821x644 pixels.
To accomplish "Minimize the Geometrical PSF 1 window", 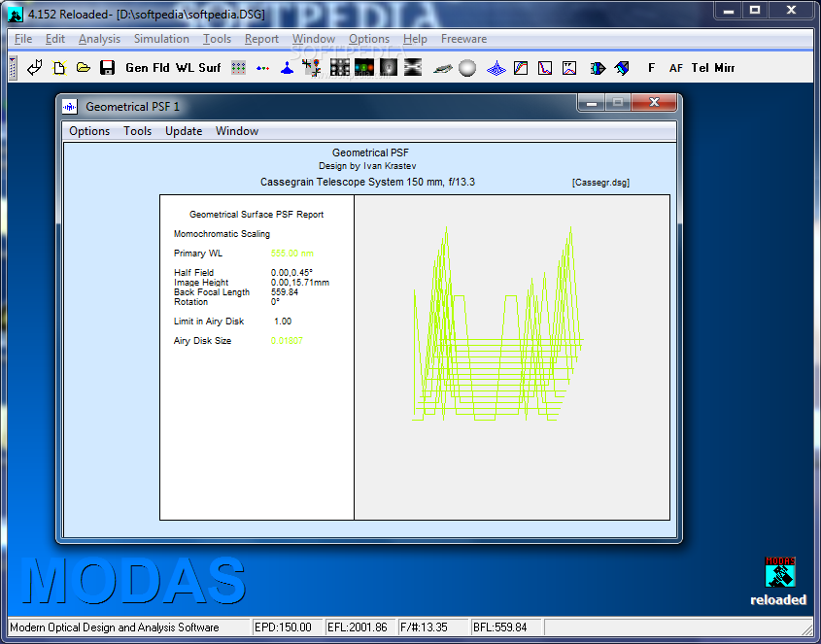I will pos(592,103).
